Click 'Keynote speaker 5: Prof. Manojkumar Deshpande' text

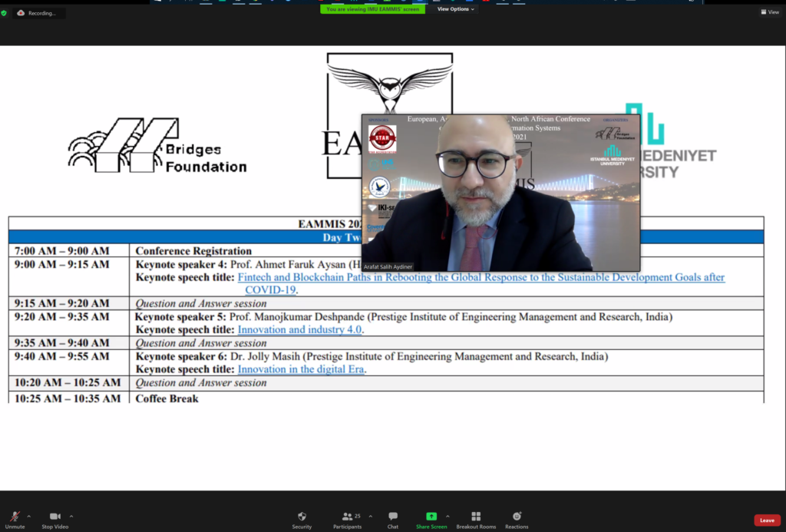pyautogui.click(x=249, y=317)
